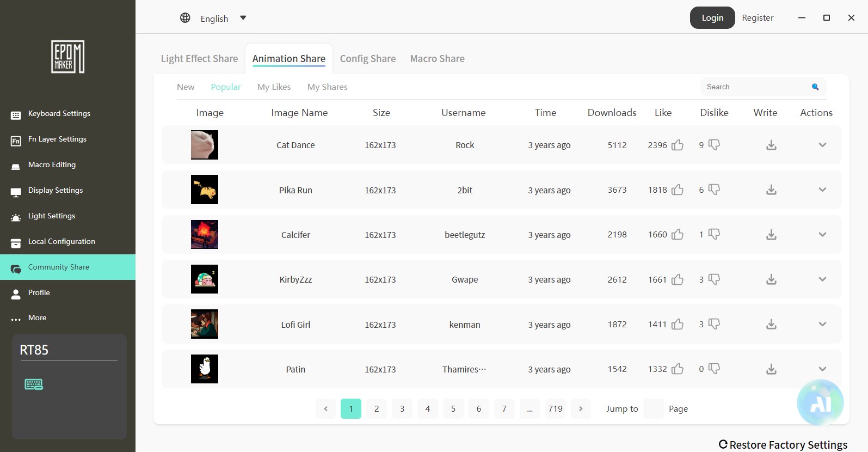Click the Epomaker logo
868x452 pixels.
pos(67,57)
